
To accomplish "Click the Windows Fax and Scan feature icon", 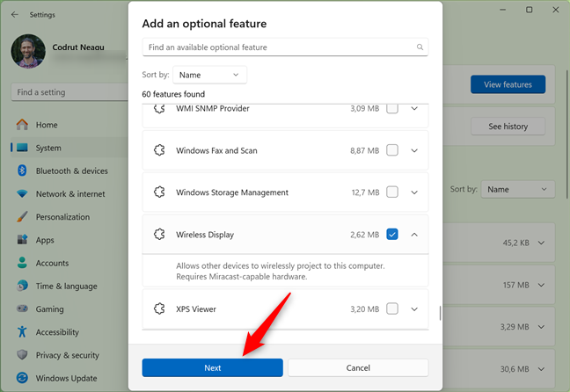I will coord(159,150).
